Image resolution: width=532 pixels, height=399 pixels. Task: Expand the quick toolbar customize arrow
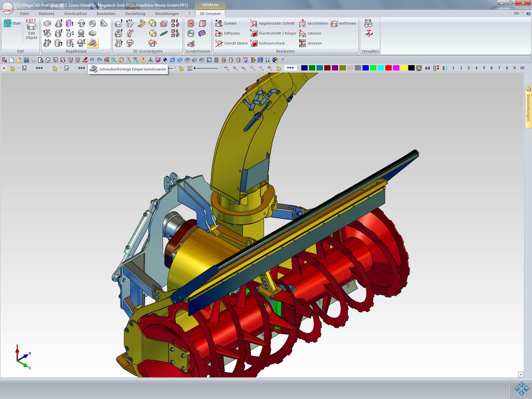click(x=282, y=60)
